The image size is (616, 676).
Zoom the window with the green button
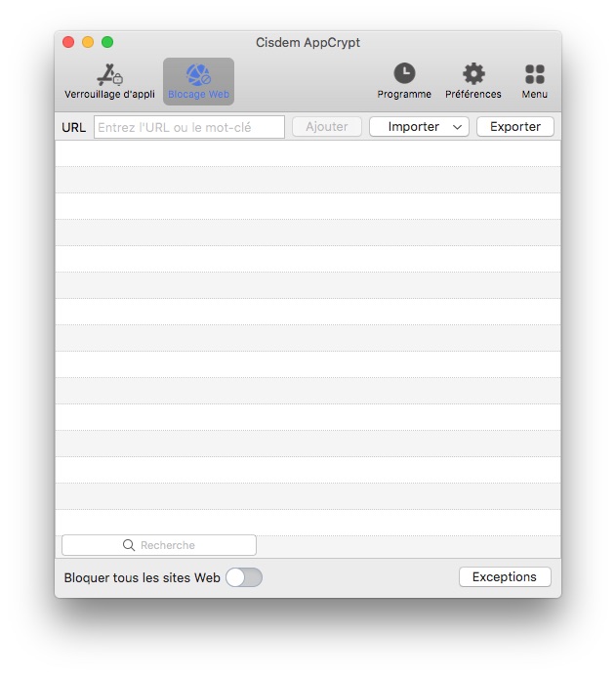(x=107, y=42)
